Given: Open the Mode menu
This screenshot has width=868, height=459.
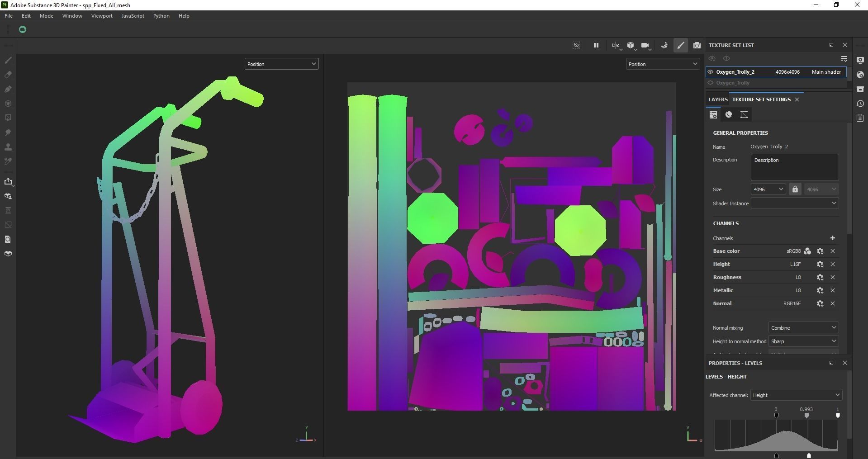Looking at the screenshot, I should click(47, 16).
